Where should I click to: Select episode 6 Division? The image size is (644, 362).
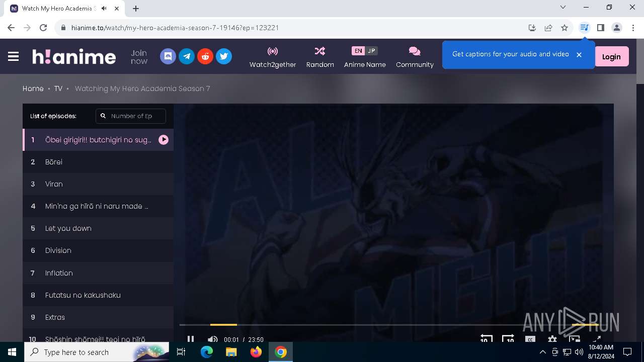pyautogui.click(x=98, y=250)
